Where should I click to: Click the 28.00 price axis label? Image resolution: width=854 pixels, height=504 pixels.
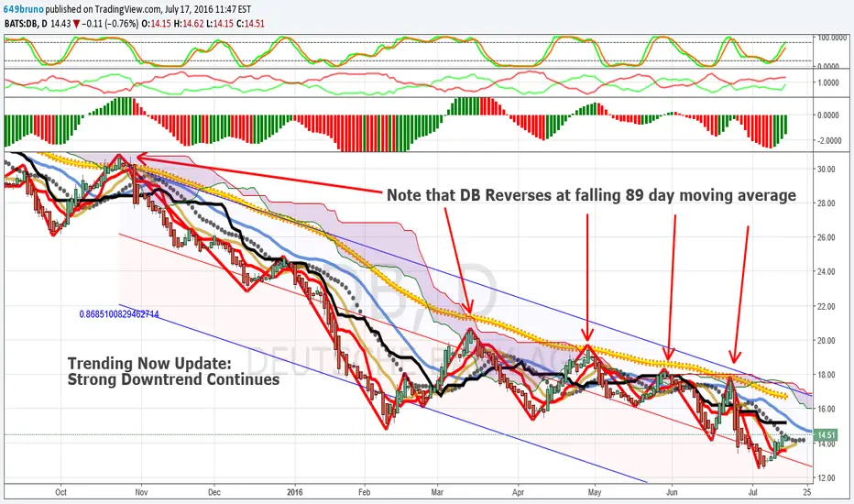(x=826, y=203)
